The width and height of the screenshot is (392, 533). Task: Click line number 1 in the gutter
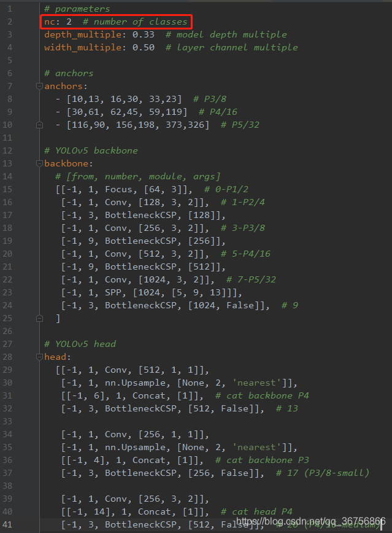(x=10, y=9)
